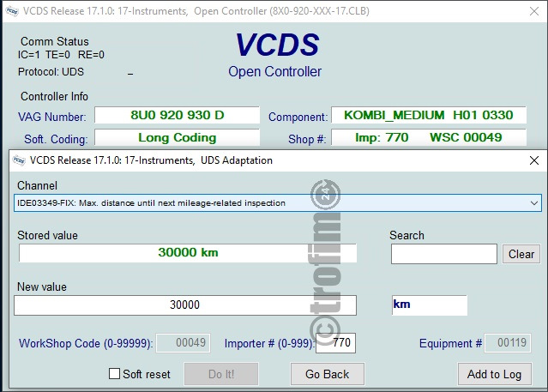Click the Importer # (0-999) label
This screenshot has width=548, height=392.
point(269,343)
